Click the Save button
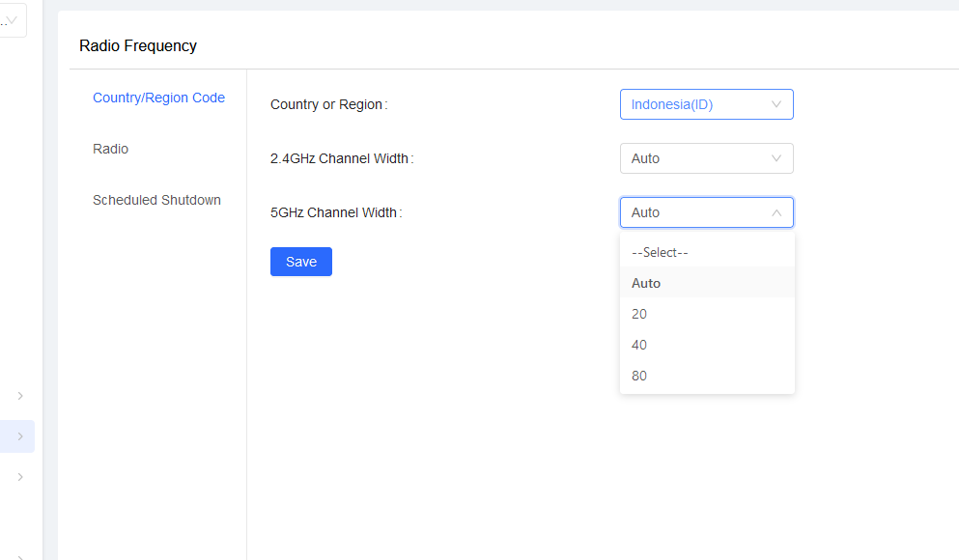 tap(301, 262)
